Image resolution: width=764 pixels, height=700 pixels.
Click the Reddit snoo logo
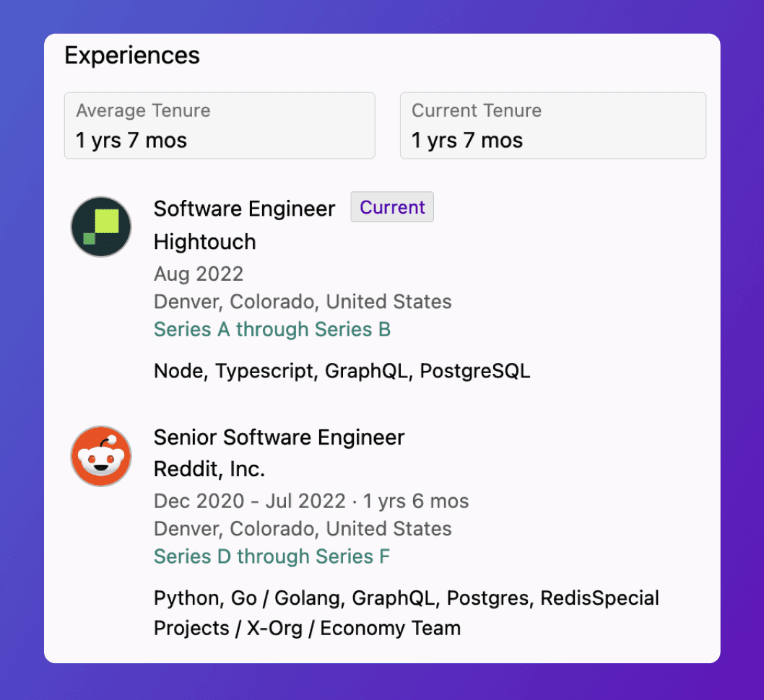point(101,455)
